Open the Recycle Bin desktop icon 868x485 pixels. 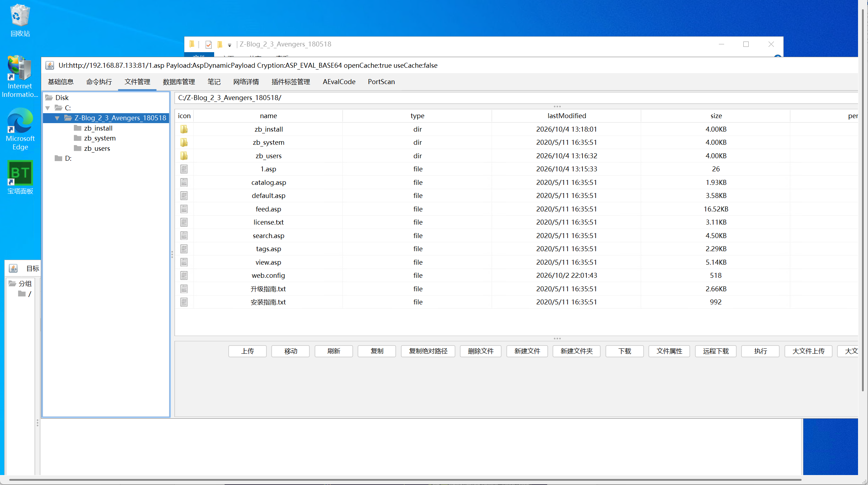[20, 21]
